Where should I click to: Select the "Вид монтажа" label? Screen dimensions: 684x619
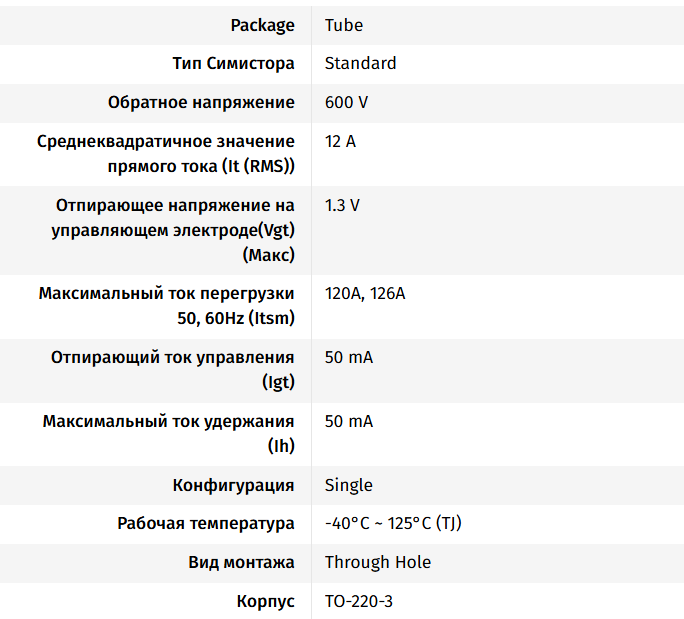click(x=241, y=562)
